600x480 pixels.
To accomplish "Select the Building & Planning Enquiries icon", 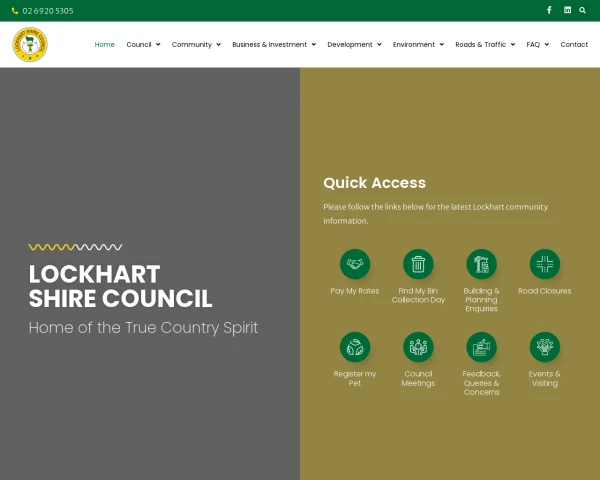I will [x=481, y=264].
